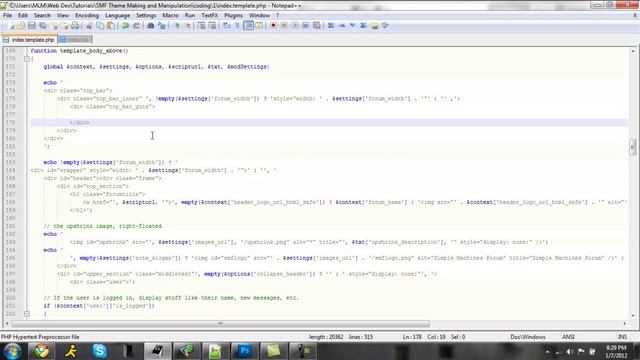Open the Windows Start button
Screen dimensions: 640x360
point(12,351)
